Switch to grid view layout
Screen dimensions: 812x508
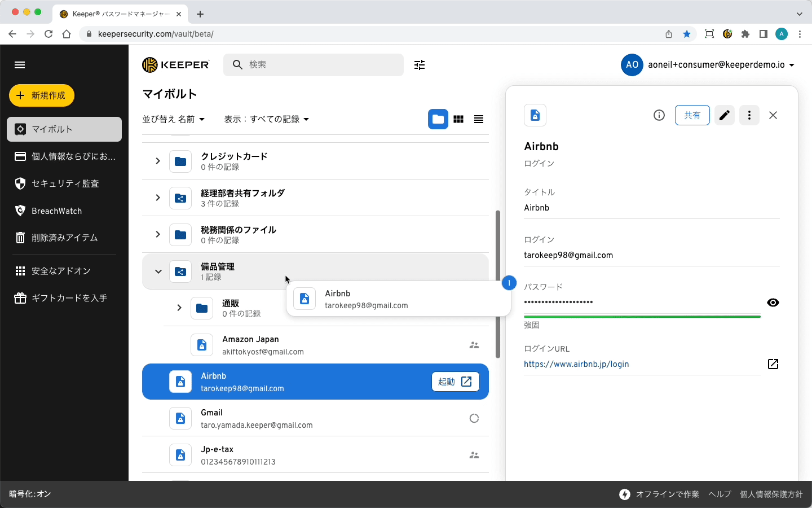(458, 119)
